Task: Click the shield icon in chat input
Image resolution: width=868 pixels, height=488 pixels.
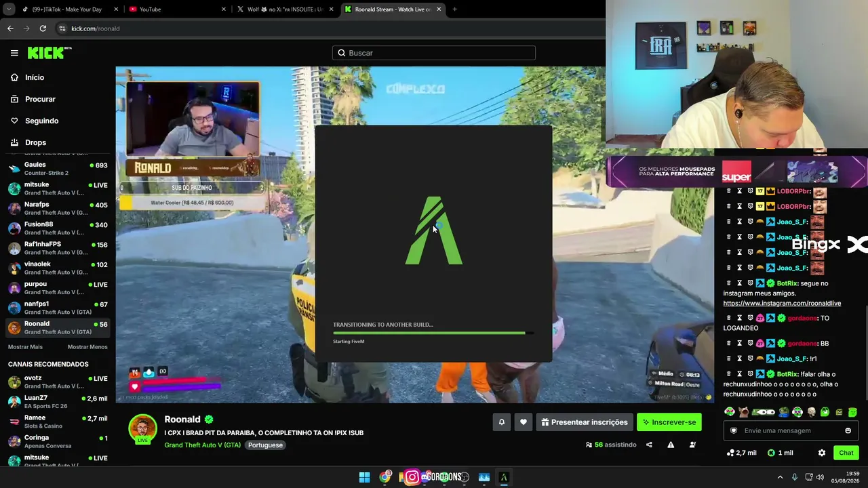Action: point(733,430)
